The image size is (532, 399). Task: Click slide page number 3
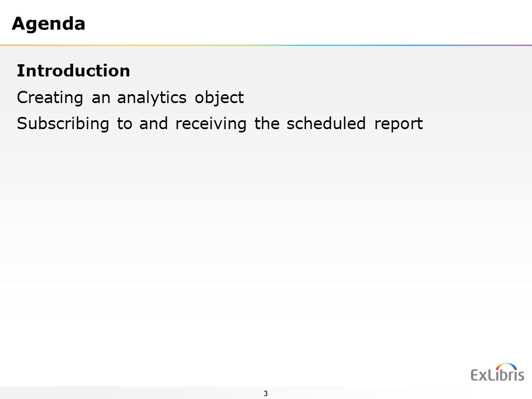(x=265, y=393)
